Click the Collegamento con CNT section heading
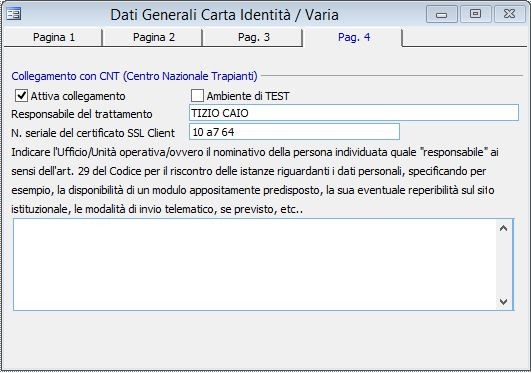Screen dimensions: 531x373 (134, 76)
